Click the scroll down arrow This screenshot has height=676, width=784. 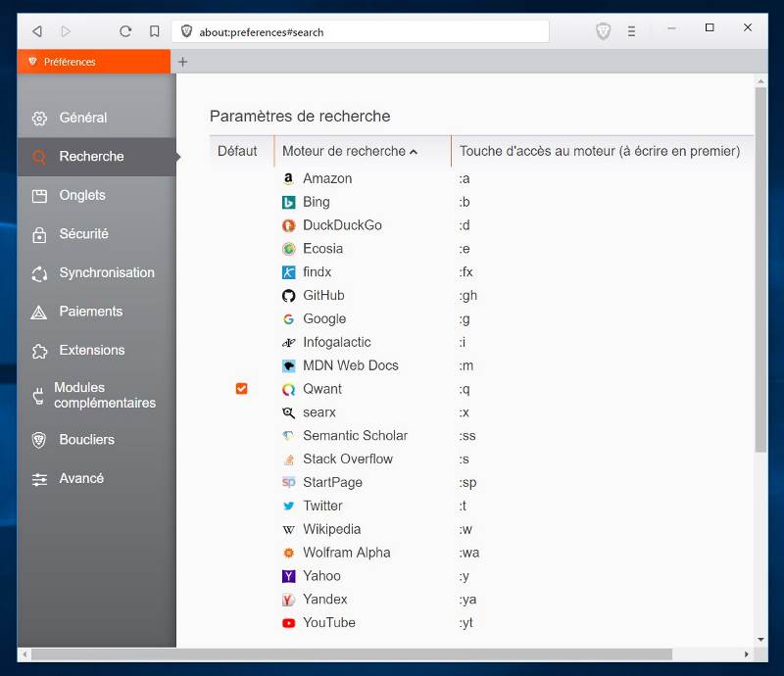click(x=760, y=640)
